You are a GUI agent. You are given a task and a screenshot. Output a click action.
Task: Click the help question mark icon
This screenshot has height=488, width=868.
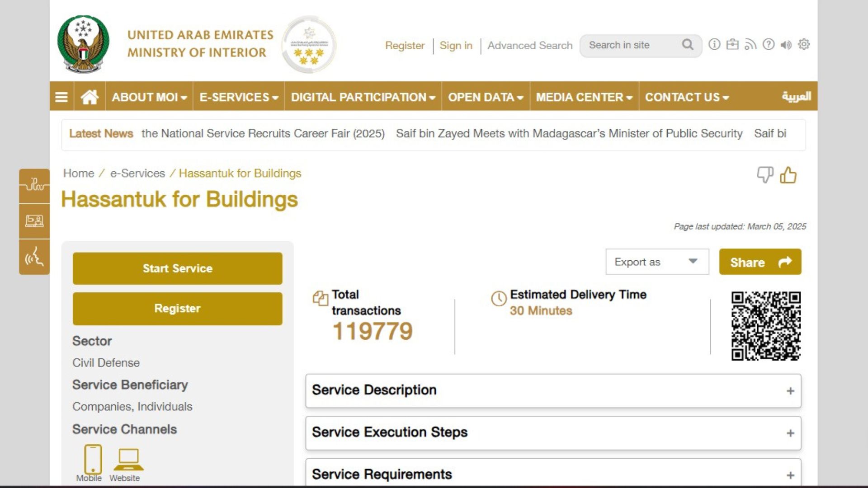click(x=769, y=44)
